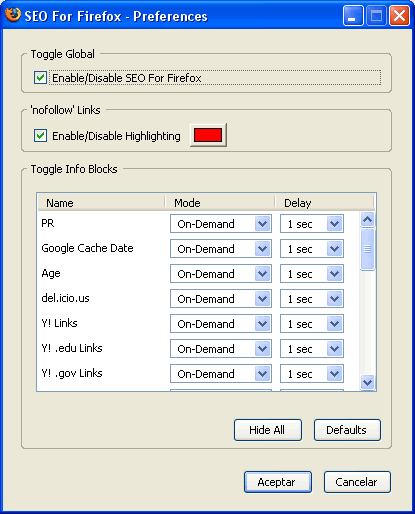The width and height of the screenshot is (415, 514).
Task: Select the Y! .edu Links row name
Action: tap(72, 348)
